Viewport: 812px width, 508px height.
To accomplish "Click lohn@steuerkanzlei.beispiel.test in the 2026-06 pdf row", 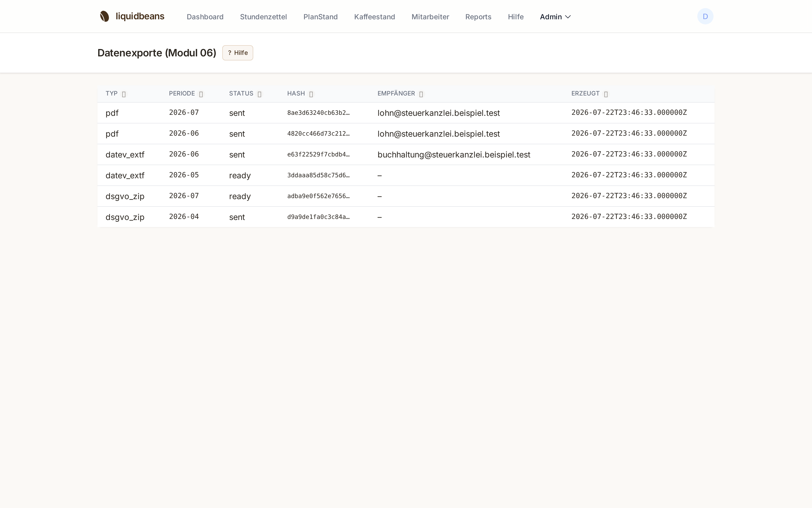I will [438, 134].
